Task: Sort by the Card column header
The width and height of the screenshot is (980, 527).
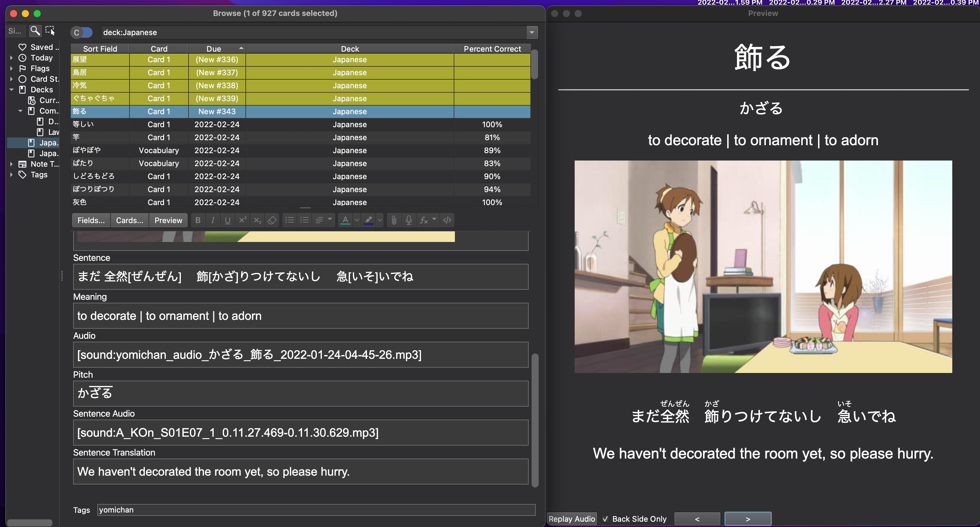Action: [x=159, y=49]
